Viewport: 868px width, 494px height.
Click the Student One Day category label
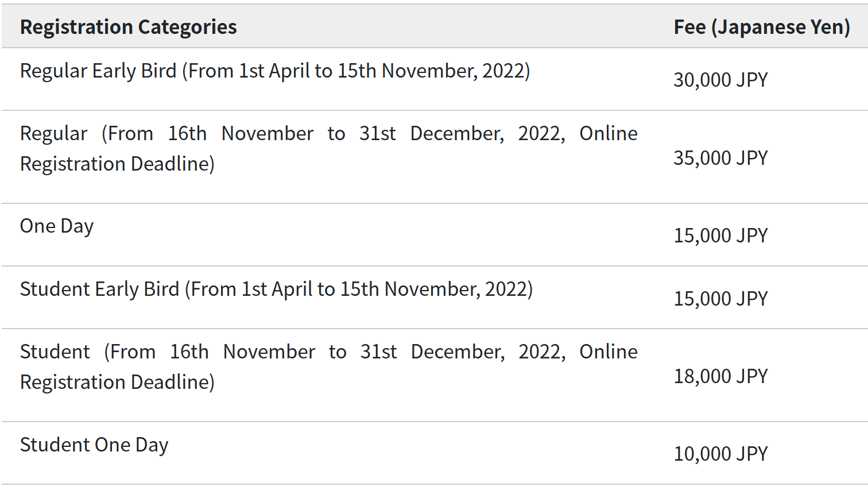[x=94, y=445]
